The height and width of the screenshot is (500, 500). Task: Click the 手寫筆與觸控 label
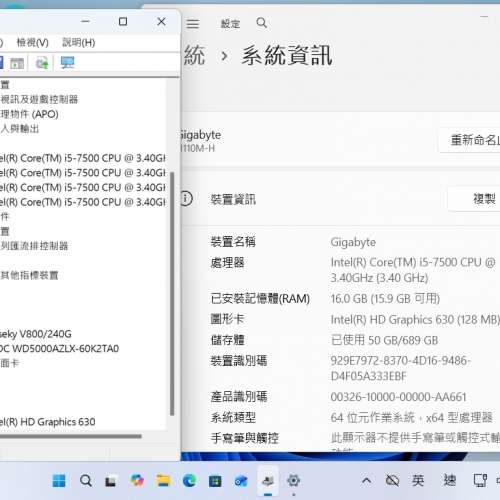(x=244, y=438)
